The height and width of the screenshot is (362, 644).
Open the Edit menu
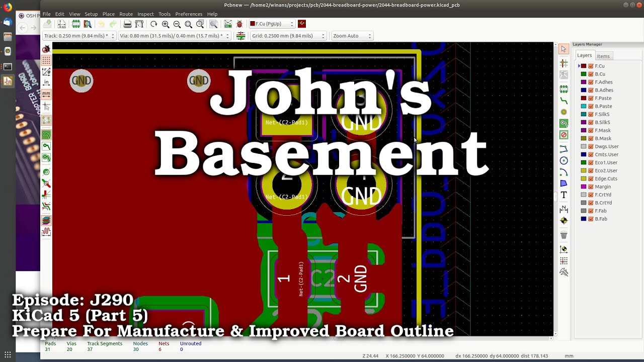[x=59, y=14]
